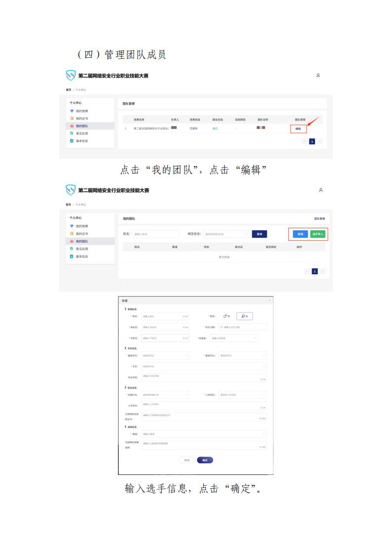Image resolution: width=392 pixels, height=555 pixels.
Task: Open the 所属行业 dropdown
Action: coord(165,395)
